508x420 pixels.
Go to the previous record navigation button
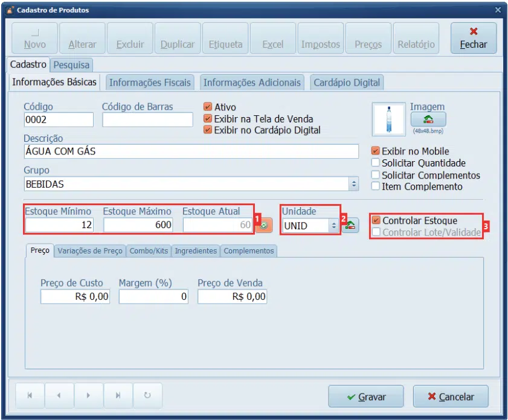(59, 395)
